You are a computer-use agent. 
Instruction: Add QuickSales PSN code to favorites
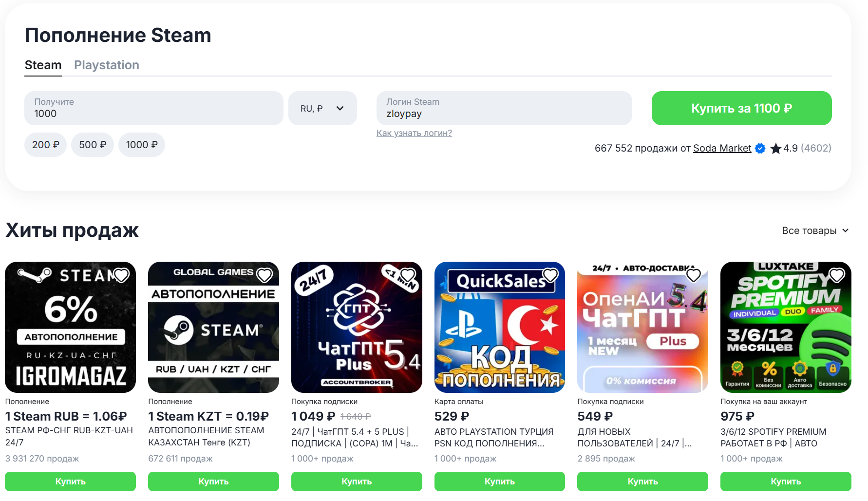pyautogui.click(x=550, y=275)
